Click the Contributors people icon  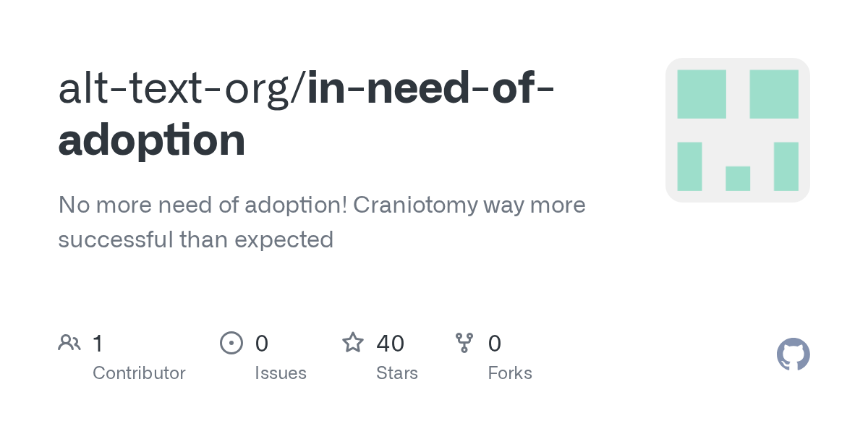[x=69, y=342]
